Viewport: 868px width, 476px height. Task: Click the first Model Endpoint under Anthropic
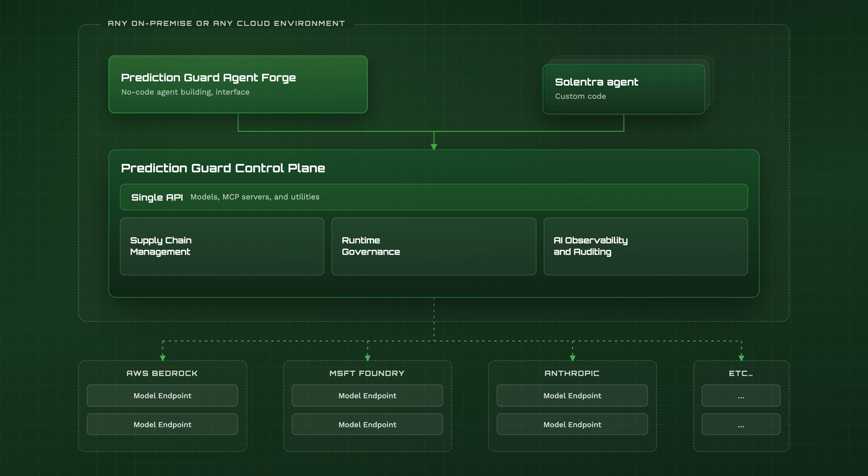[572, 396]
